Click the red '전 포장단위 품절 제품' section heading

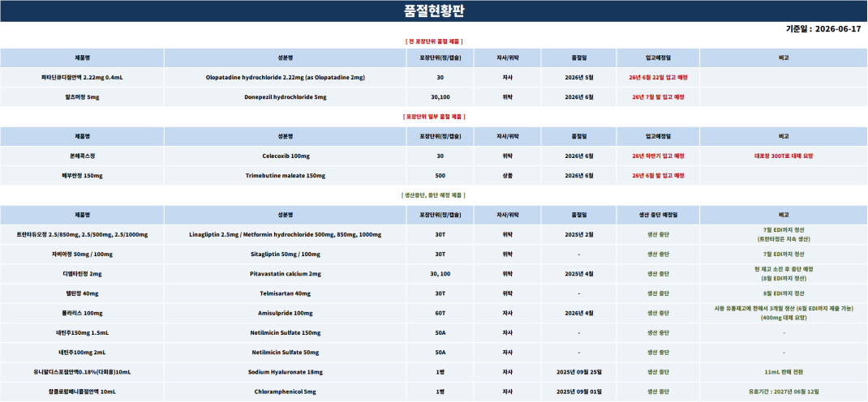434,41
